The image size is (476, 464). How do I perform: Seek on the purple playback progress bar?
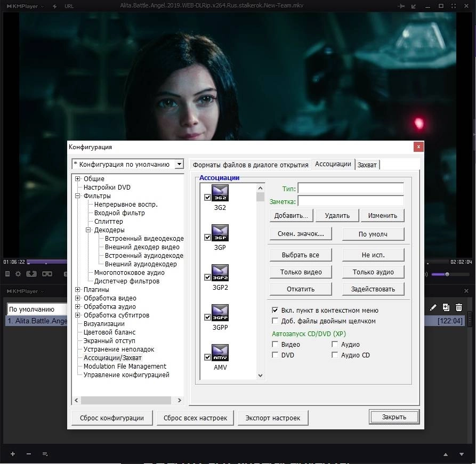47,262
